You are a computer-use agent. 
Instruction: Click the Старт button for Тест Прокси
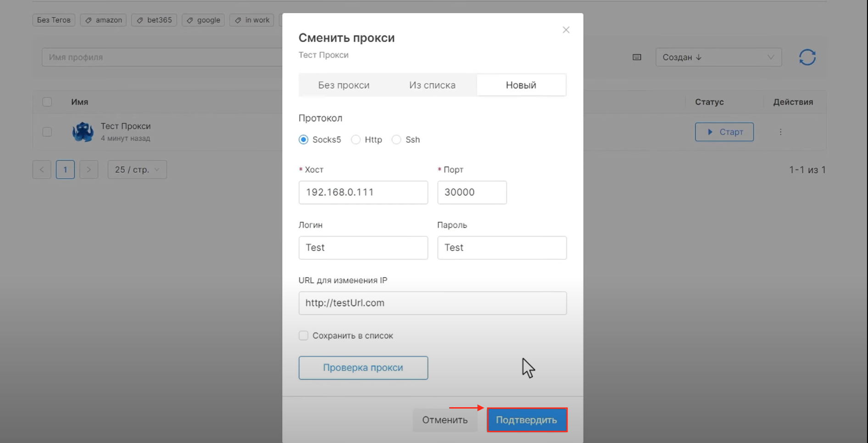tap(724, 132)
